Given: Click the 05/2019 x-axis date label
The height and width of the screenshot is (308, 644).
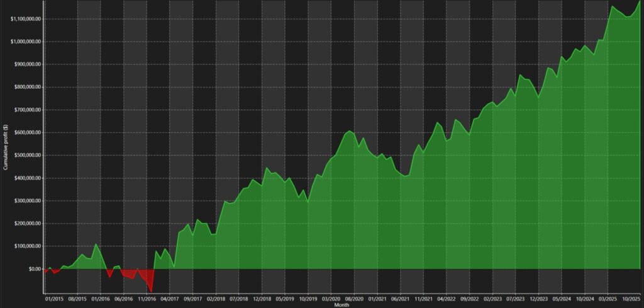Looking at the screenshot, I should point(285,299).
